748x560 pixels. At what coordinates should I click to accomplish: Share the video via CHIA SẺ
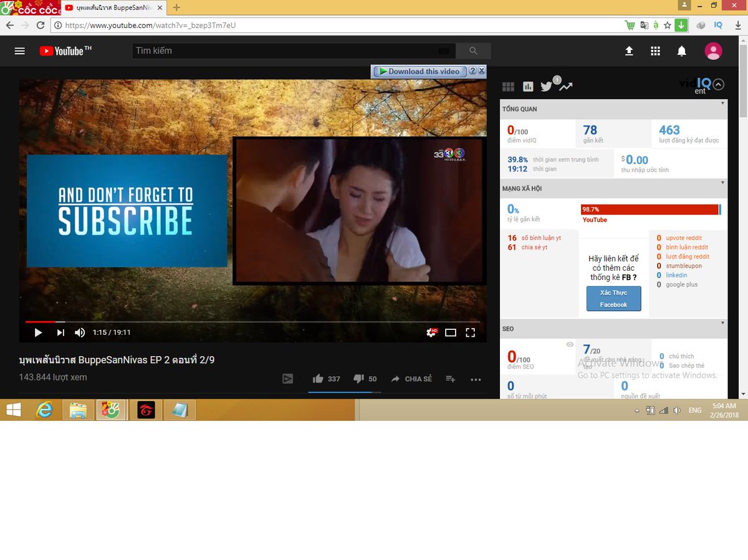411,379
